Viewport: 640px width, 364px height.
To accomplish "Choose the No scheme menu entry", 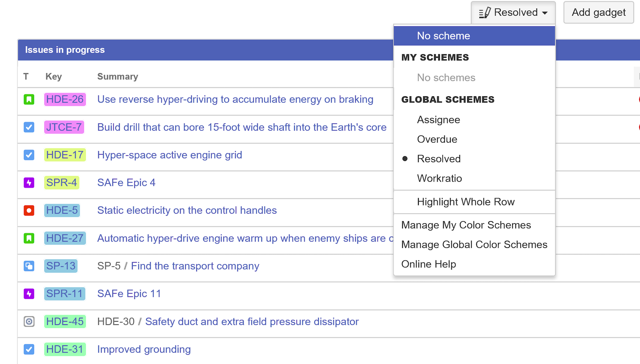I will pyautogui.click(x=443, y=36).
